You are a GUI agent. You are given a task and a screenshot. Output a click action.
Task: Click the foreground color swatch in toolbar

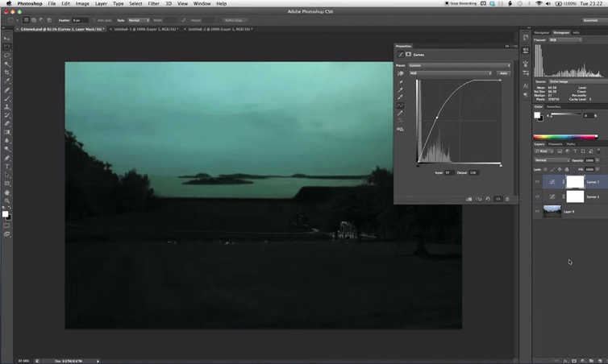pyautogui.click(x=5, y=214)
